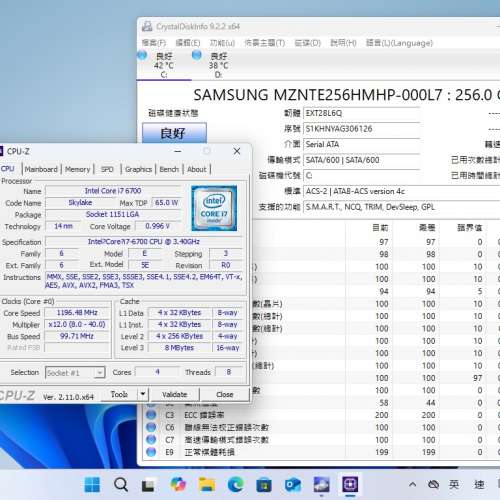Open the 磁碟(D) menu in CrystalDiskInfo
This screenshot has height=500, width=500.
(308, 43)
